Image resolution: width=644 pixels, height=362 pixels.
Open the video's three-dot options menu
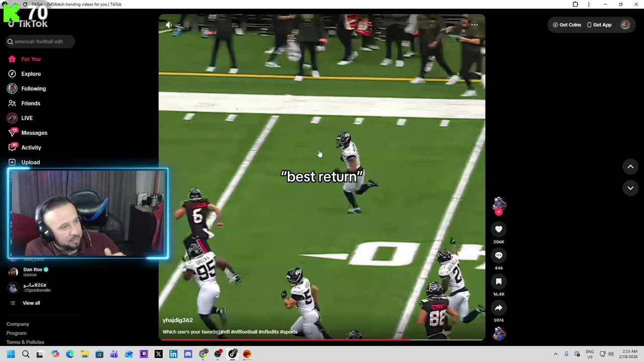474,24
